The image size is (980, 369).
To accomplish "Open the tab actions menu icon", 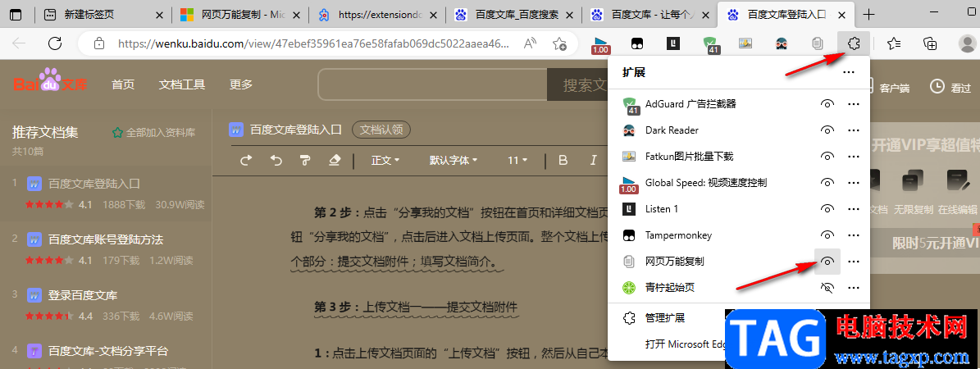I will [16, 15].
